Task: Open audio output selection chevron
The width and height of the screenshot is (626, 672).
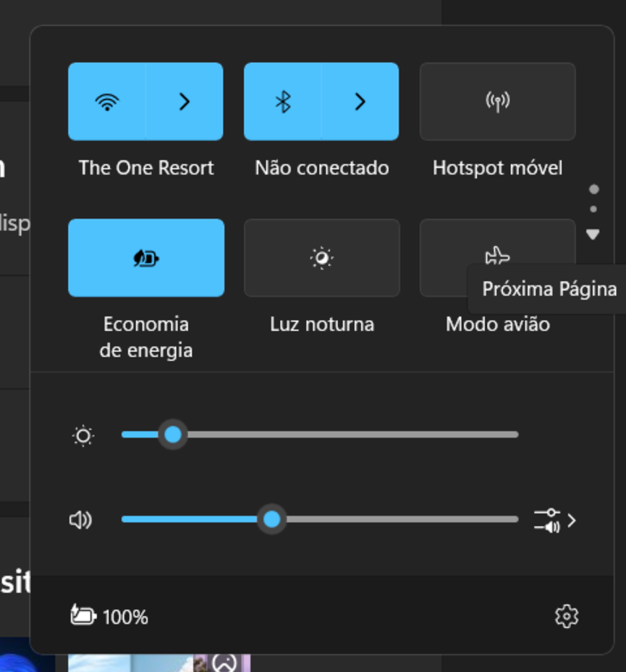Action: click(x=572, y=519)
